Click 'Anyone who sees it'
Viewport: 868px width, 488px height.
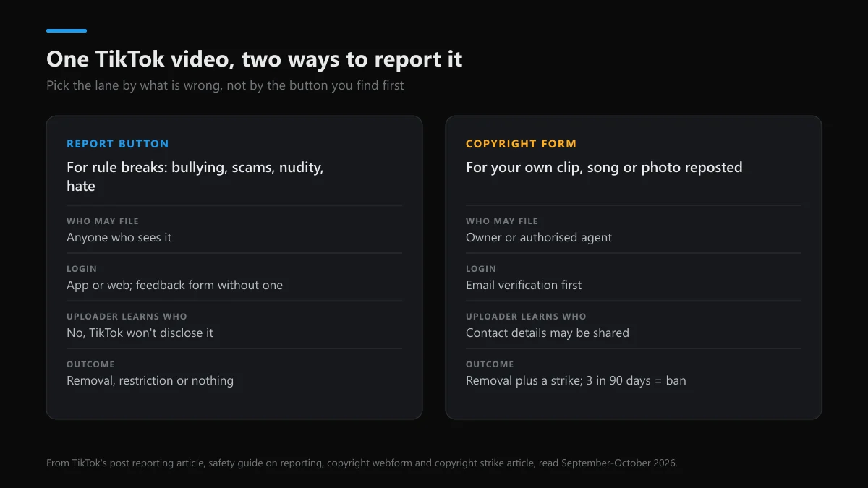[x=119, y=237]
